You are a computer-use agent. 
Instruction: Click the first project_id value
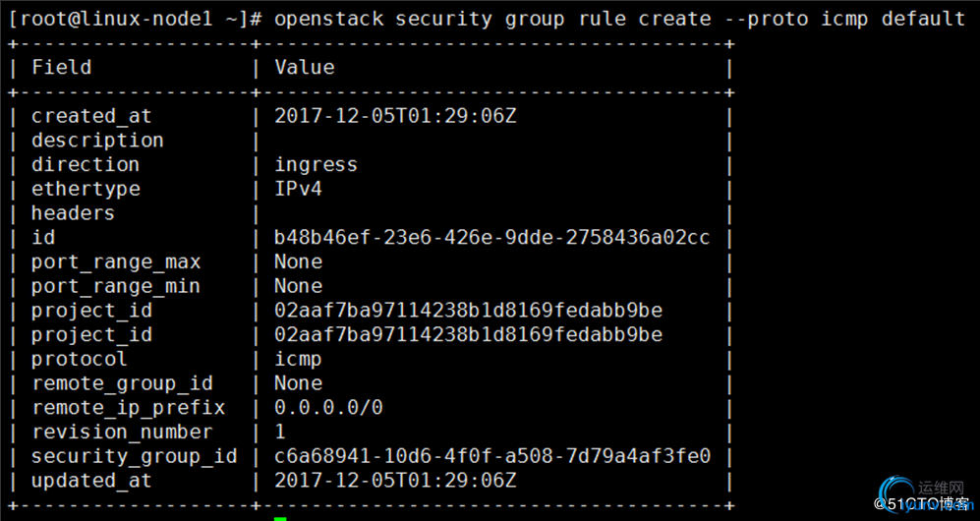[x=468, y=311]
